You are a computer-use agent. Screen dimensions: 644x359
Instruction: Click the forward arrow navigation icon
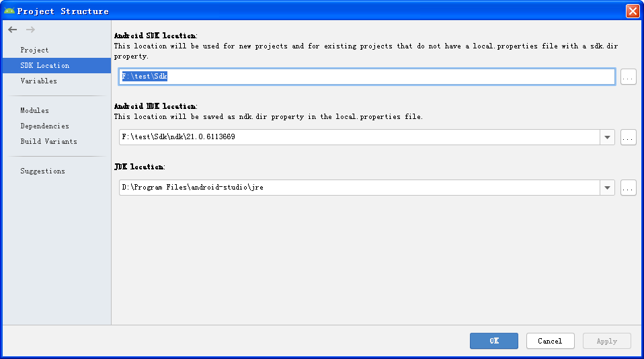point(30,30)
